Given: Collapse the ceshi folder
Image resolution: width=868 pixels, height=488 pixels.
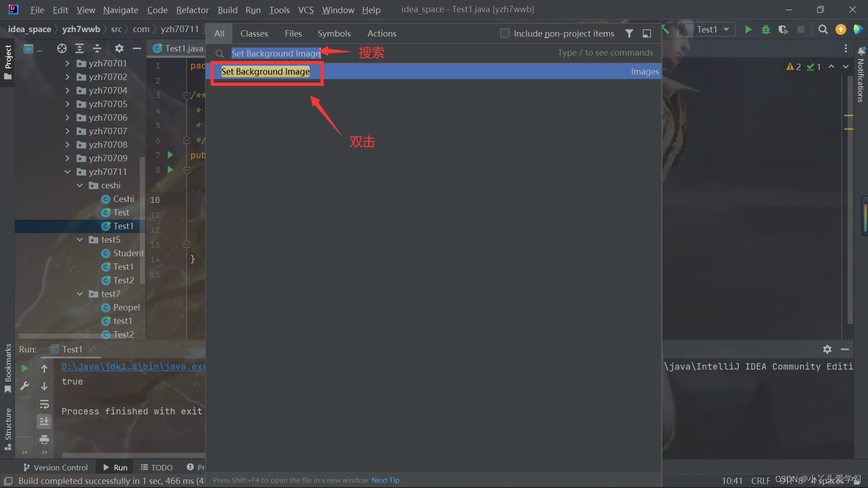Looking at the screenshot, I should click(80, 185).
